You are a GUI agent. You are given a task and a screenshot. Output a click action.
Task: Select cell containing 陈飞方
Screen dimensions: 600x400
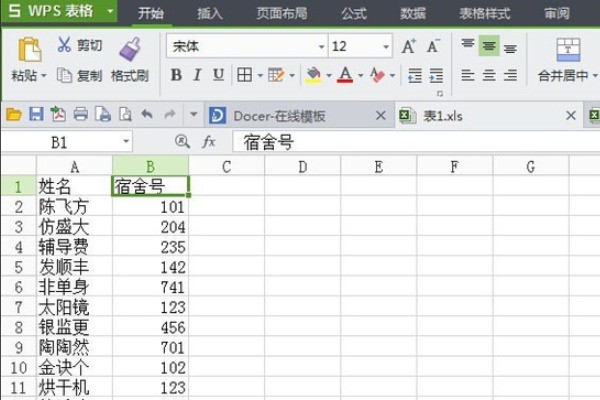[75, 207]
